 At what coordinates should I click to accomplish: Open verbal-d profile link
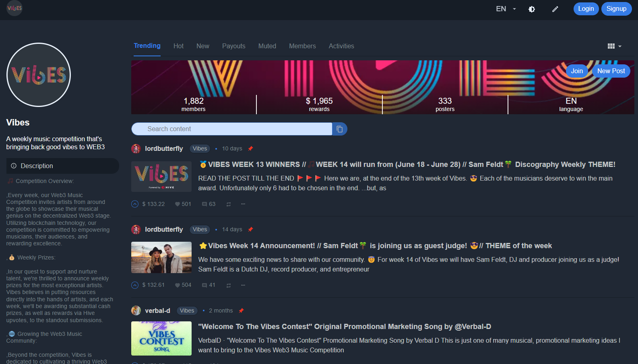[157, 311]
